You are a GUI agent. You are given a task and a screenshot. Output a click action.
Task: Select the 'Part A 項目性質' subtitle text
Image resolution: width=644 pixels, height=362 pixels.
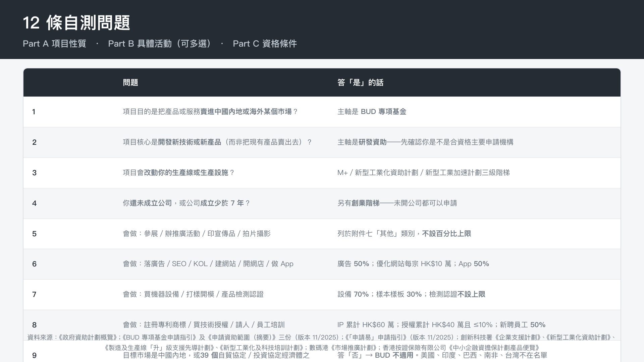pos(54,44)
